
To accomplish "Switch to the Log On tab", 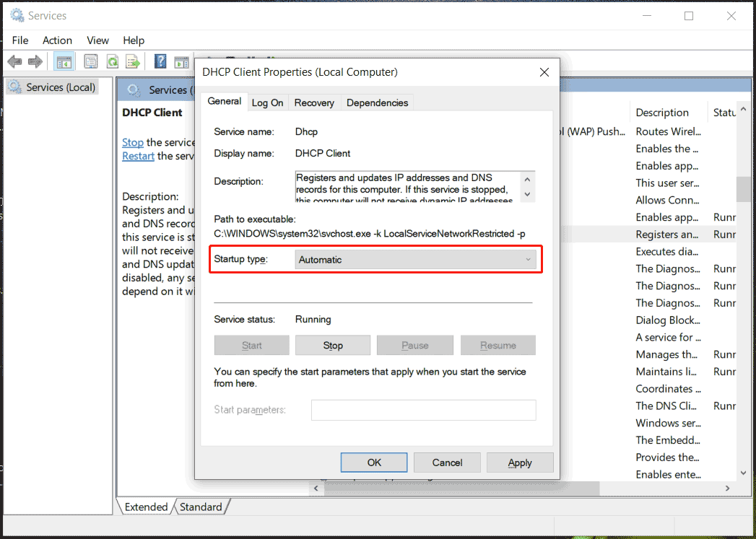I will click(x=267, y=102).
